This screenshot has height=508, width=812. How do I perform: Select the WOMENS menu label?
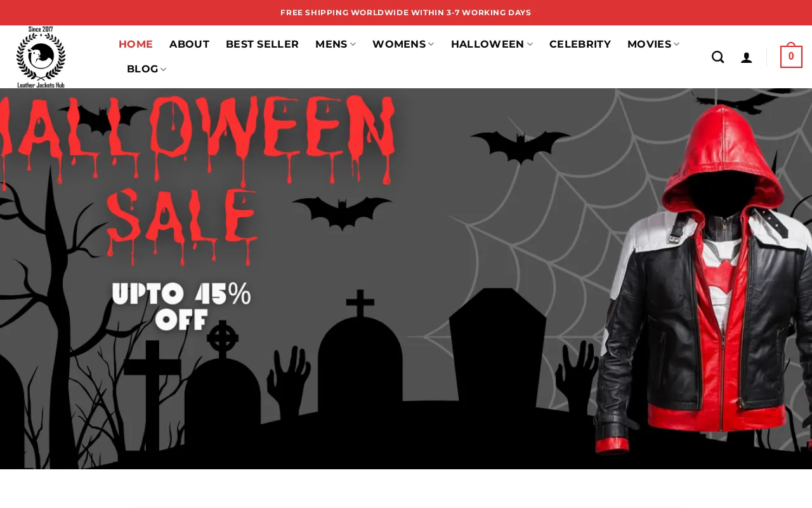[399, 44]
